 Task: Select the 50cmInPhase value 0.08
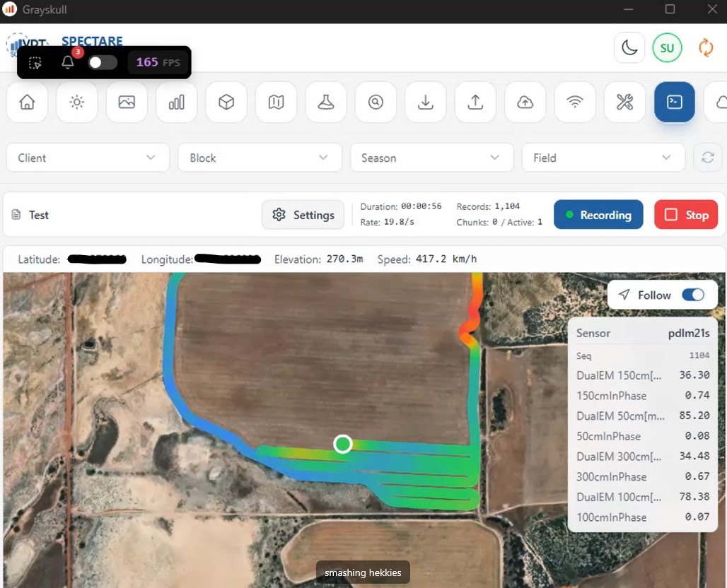(x=643, y=436)
